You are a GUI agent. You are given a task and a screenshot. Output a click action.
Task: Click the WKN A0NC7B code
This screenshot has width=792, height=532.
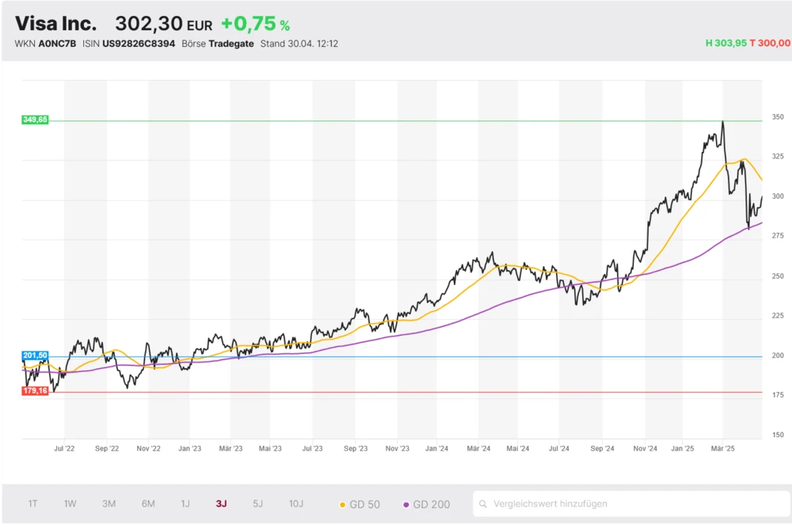coord(58,44)
